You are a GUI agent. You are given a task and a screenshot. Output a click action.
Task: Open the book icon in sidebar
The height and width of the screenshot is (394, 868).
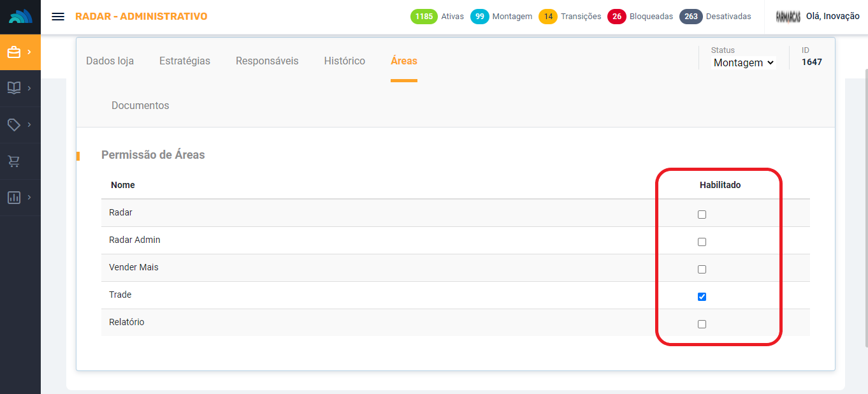click(x=14, y=88)
